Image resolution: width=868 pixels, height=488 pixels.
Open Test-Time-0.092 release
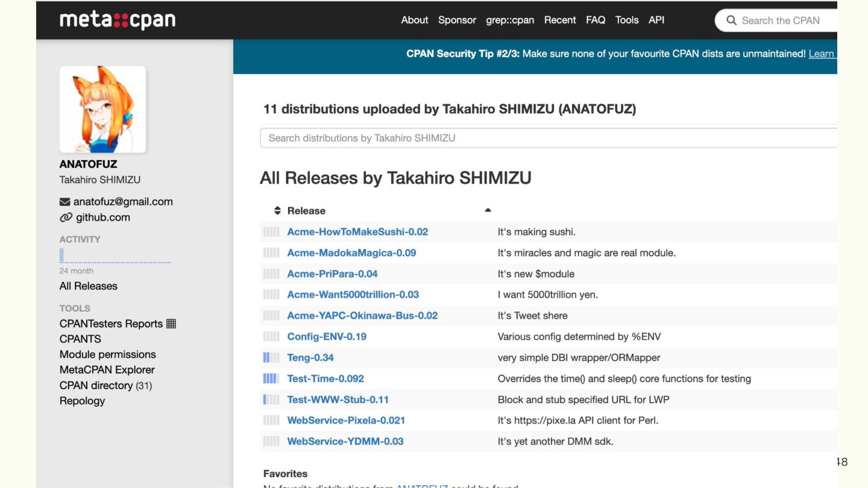pyautogui.click(x=325, y=379)
